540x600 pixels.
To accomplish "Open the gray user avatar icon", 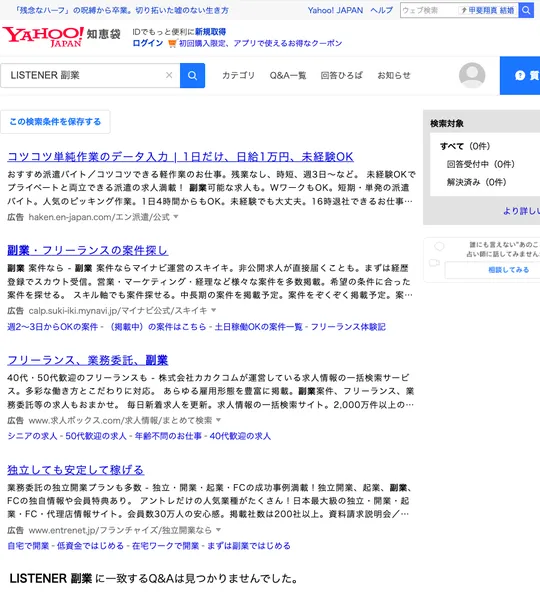I will coord(472,75).
